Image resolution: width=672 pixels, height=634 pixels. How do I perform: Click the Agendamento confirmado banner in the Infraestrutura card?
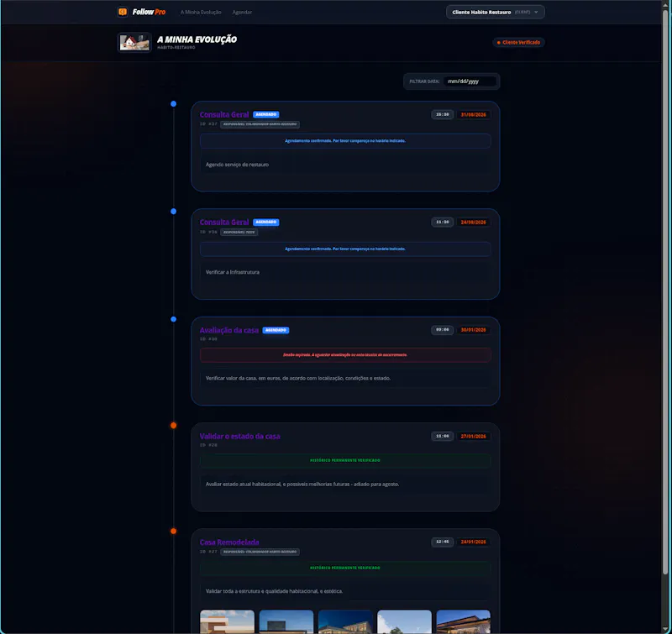tap(345, 249)
